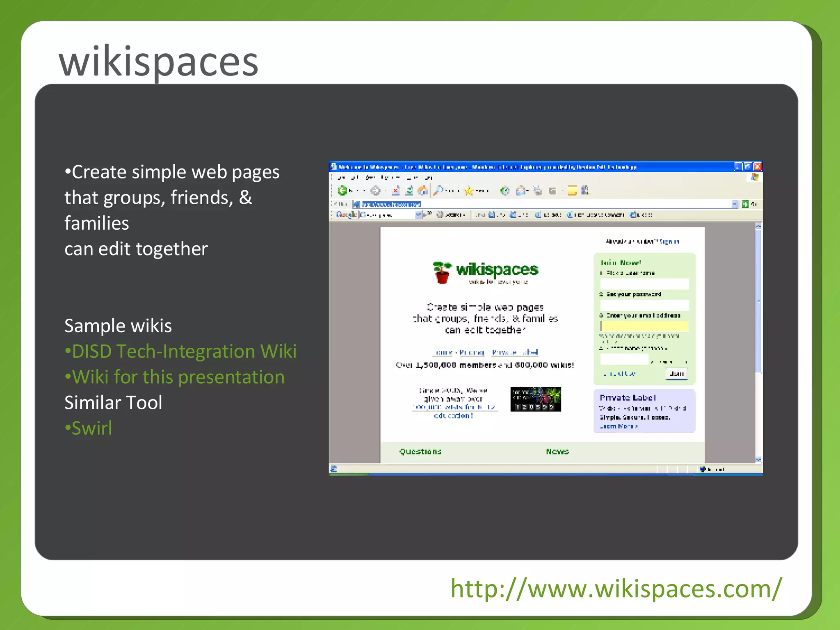Click the Mail envelope icon in the toolbar
The width and height of the screenshot is (840, 630).
tap(520, 191)
